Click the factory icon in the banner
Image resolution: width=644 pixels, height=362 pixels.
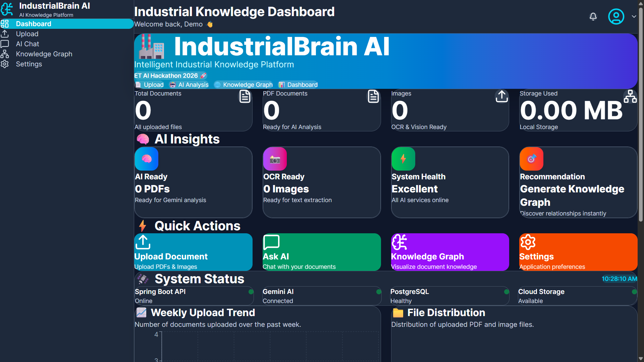[x=151, y=46]
